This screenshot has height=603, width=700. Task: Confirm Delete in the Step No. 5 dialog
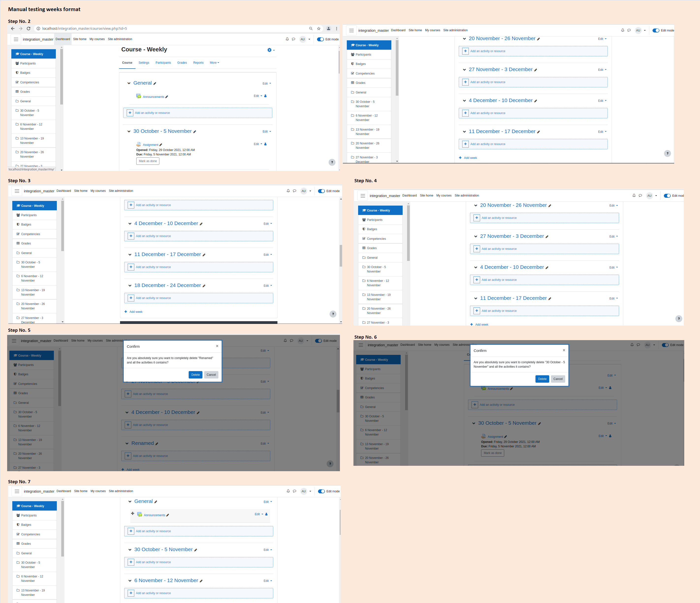click(x=195, y=375)
